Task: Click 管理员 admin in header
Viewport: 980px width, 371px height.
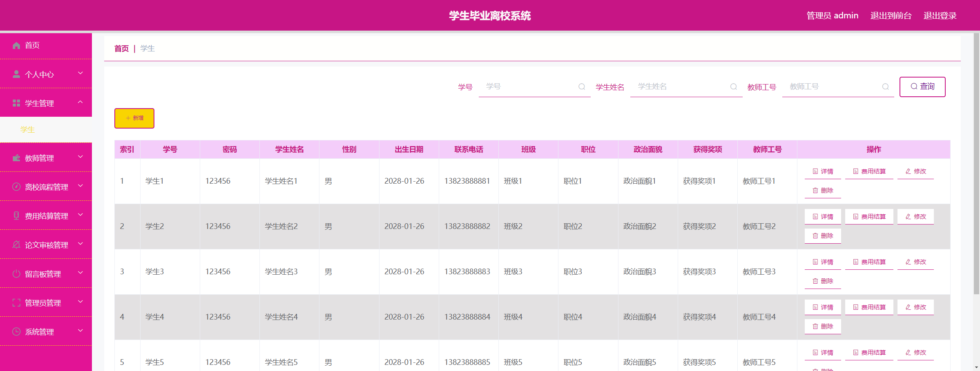Action: point(833,16)
